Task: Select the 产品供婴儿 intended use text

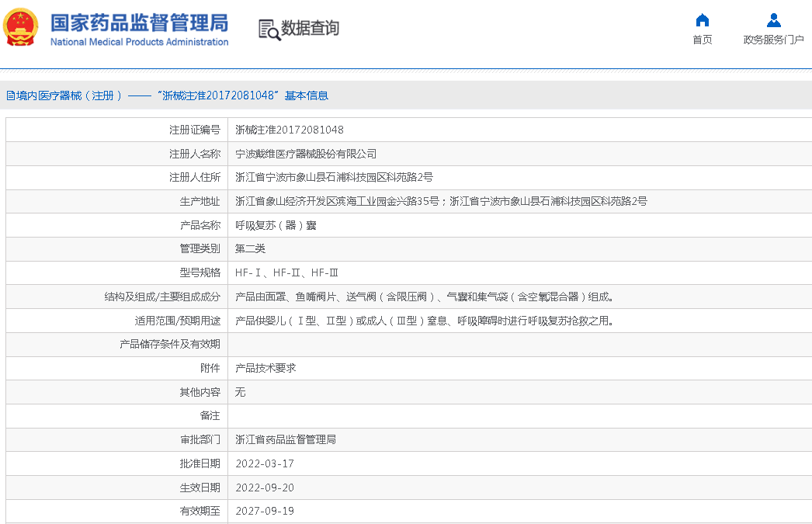Action: pyautogui.click(x=425, y=321)
